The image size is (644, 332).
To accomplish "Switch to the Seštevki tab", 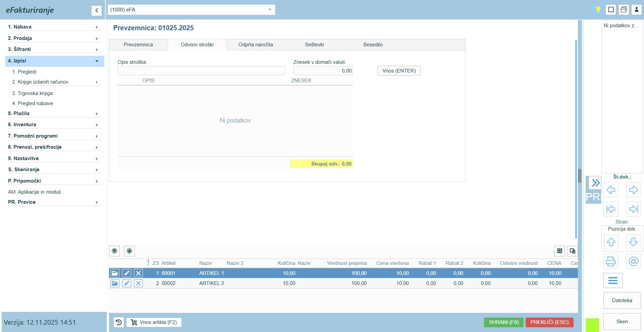I will tap(314, 45).
